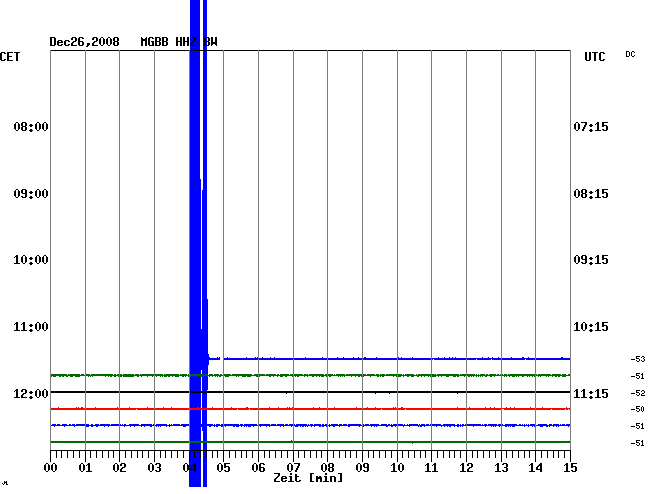The width and height of the screenshot is (650, 494).
Task: Select minute tick label '08'
Action: [x=327, y=467]
